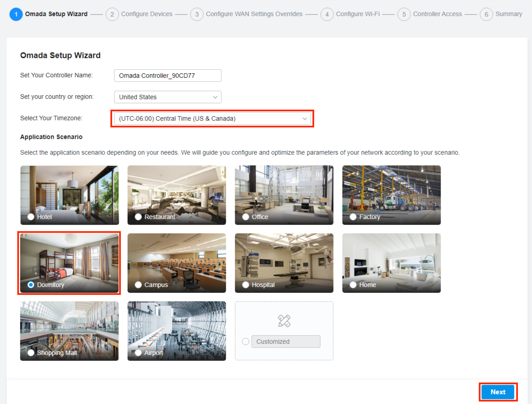This screenshot has width=532, height=404.
Task: Click step 2 circle Configure Devices
Action: [x=112, y=14]
